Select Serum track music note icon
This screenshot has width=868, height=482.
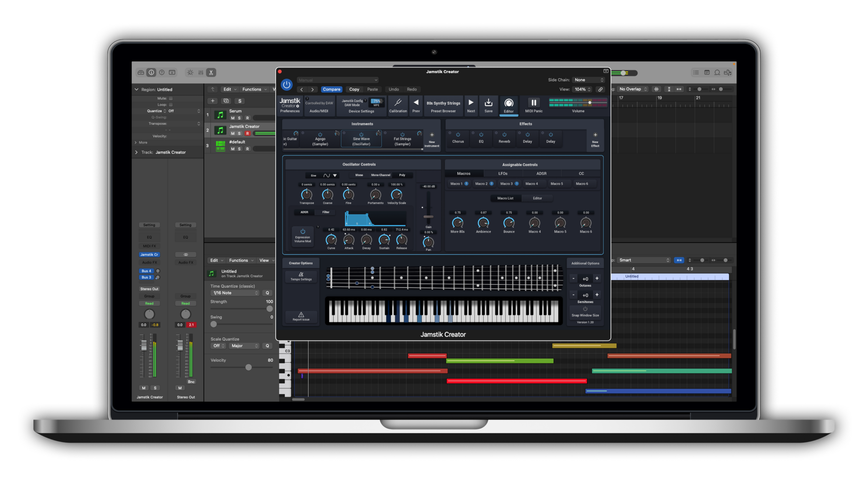tap(220, 115)
